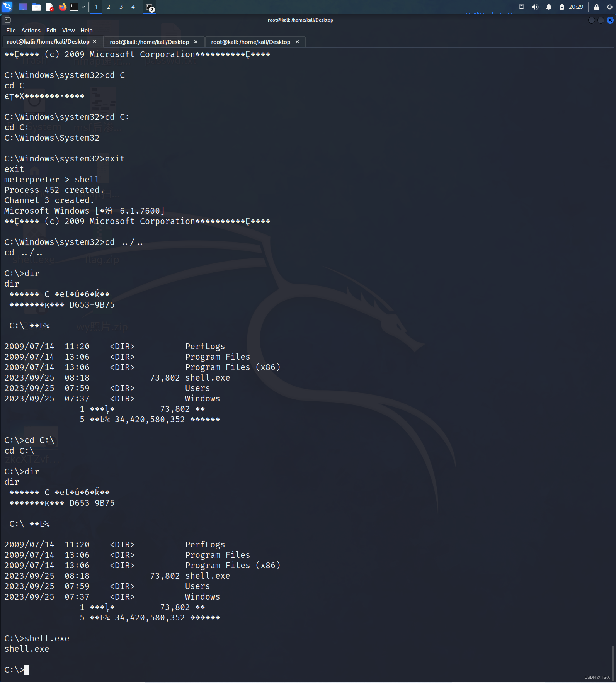Close the first terminal tab
The image size is (616, 683).
point(95,41)
